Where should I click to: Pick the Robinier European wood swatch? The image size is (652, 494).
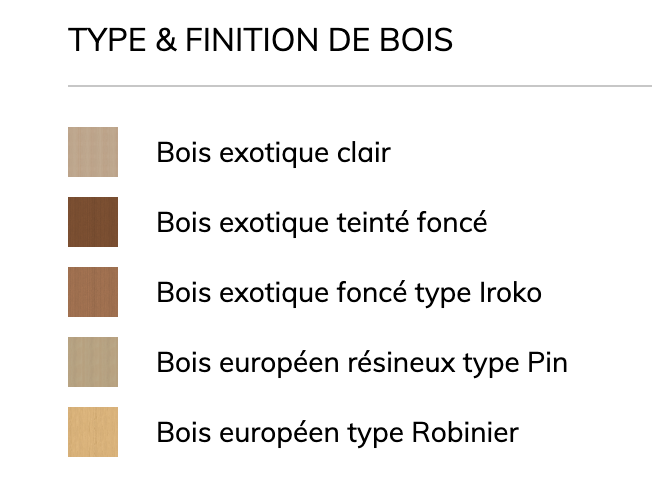[x=93, y=432]
